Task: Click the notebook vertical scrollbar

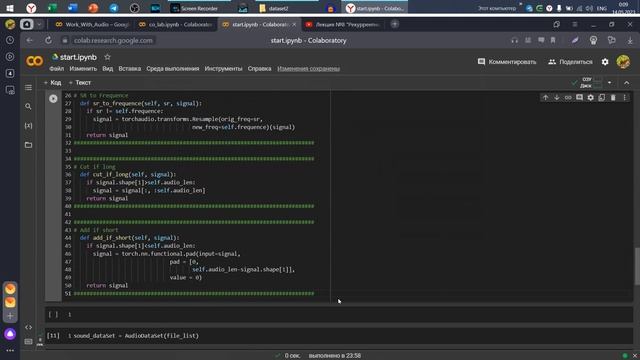Action: tap(637, 266)
